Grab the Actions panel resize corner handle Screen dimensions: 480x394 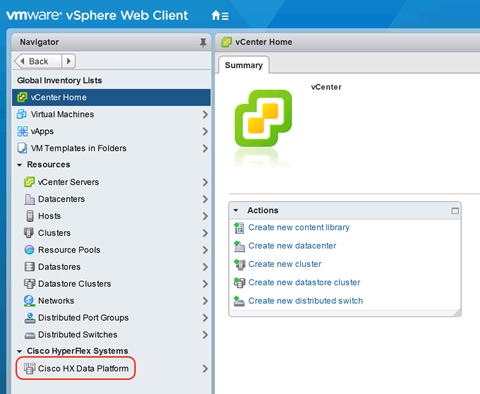tap(457, 313)
